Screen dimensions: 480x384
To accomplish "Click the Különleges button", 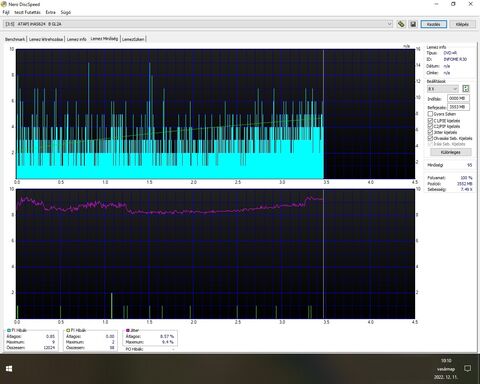I will pyautogui.click(x=451, y=152).
